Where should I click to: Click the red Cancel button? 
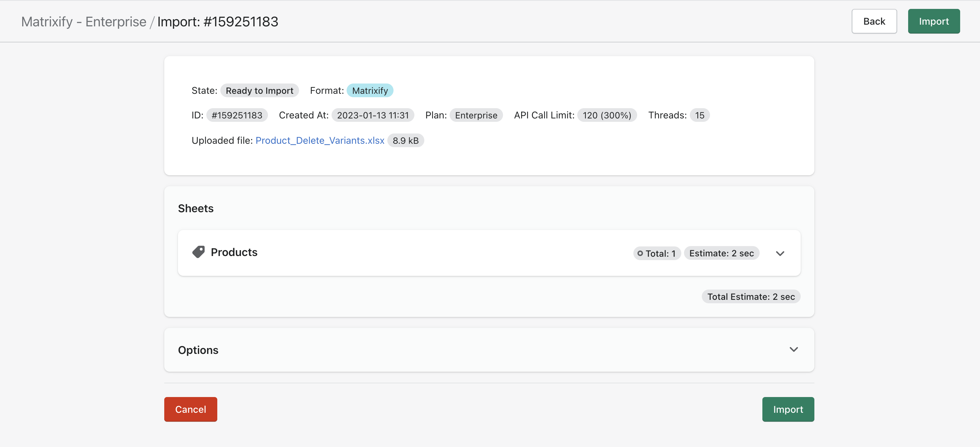(191, 409)
